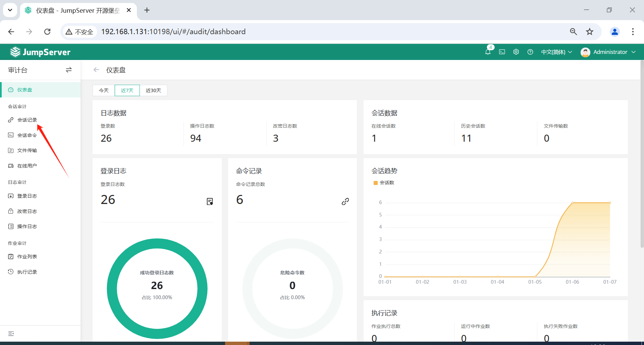This screenshot has height=345, width=644.
Task: Open 改密日志 in the sidebar
Action: pyautogui.click(x=40, y=211)
